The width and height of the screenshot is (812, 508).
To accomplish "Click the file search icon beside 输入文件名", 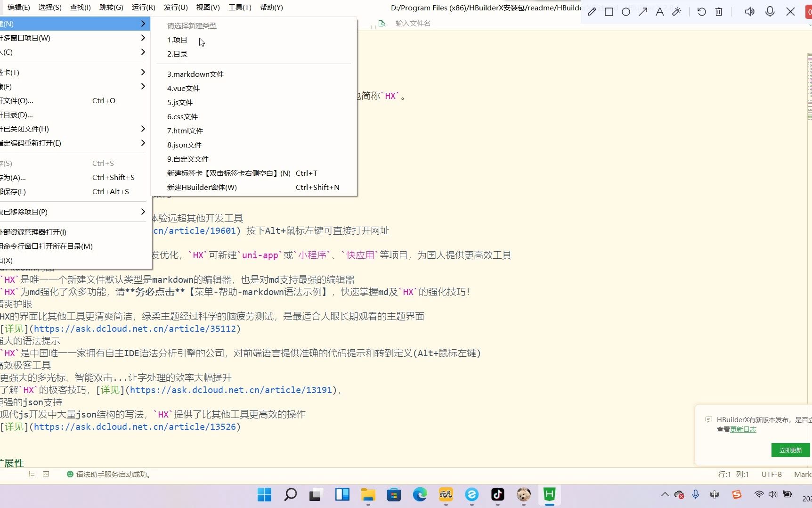I will coord(382,23).
